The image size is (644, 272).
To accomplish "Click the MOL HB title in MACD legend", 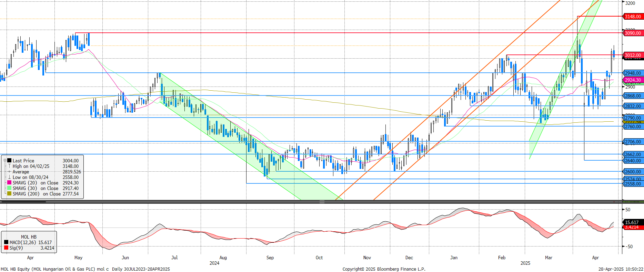I will [x=29, y=237].
